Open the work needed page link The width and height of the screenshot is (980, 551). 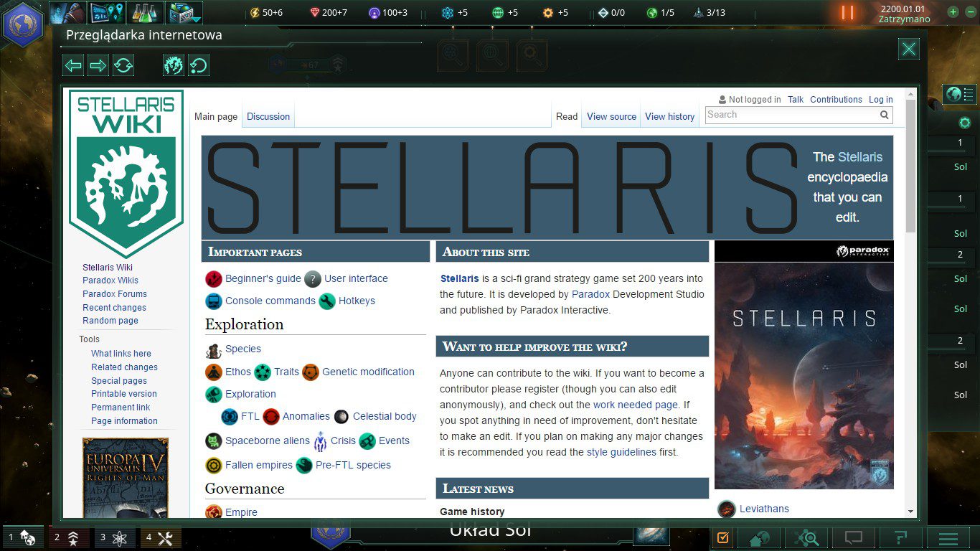(x=636, y=405)
